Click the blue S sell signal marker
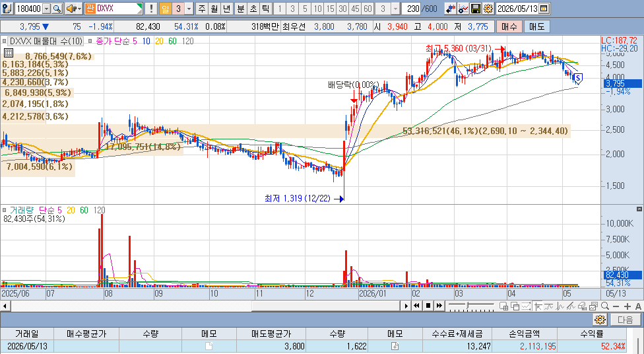644x354 pixels. tap(578, 78)
